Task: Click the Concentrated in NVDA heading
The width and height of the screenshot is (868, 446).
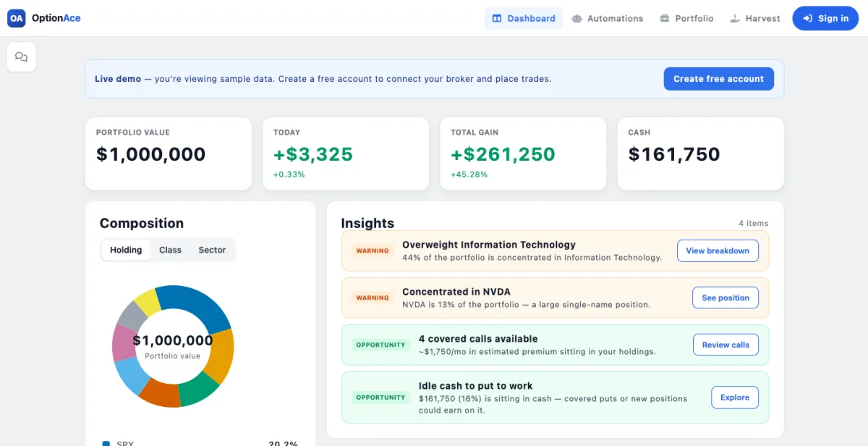Action: point(456,292)
